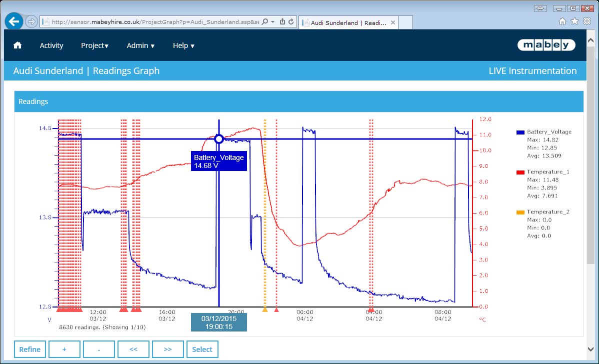Click the Battery_Voltage blue legend swatch
599x364 pixels.
click(520, 132)
